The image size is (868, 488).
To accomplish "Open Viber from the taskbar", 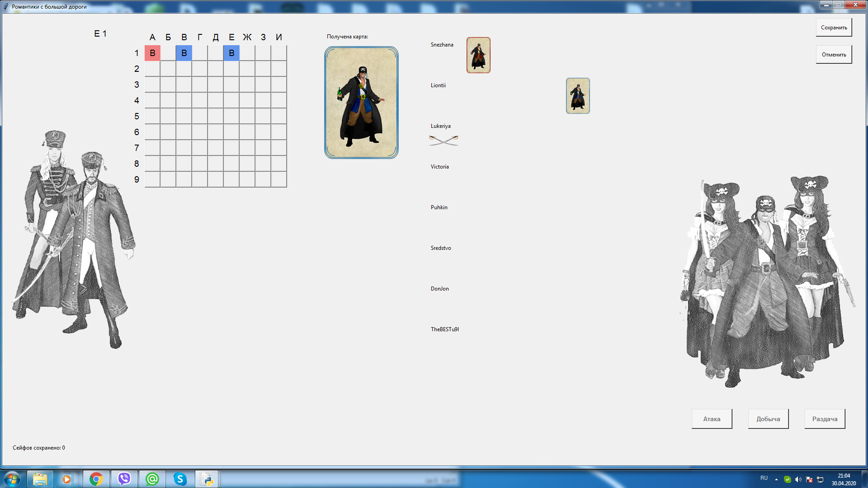I will 124,479.
